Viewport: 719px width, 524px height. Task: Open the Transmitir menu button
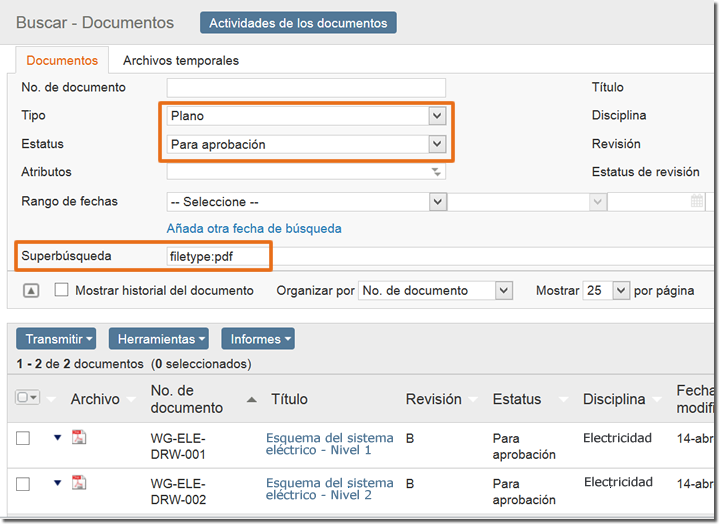coord(56,339)
